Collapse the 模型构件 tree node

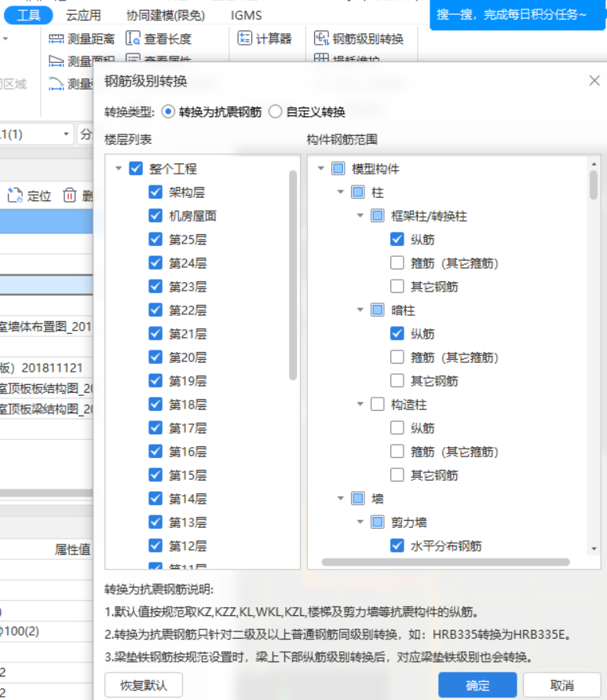321,169
